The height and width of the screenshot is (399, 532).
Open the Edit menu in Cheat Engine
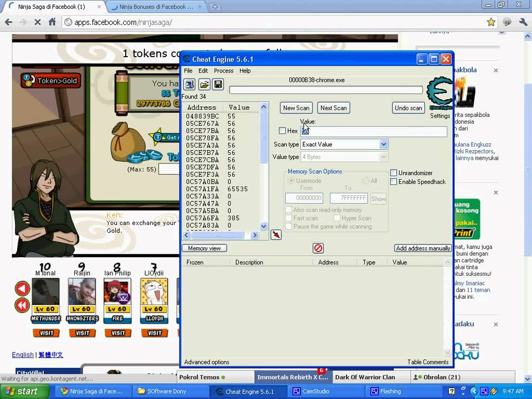point(203,70)
